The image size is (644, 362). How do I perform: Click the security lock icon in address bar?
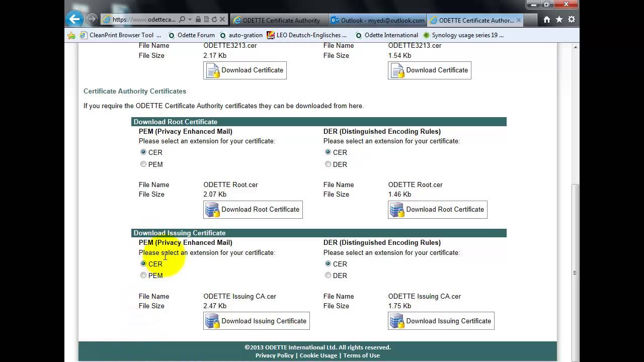point(198,20)
